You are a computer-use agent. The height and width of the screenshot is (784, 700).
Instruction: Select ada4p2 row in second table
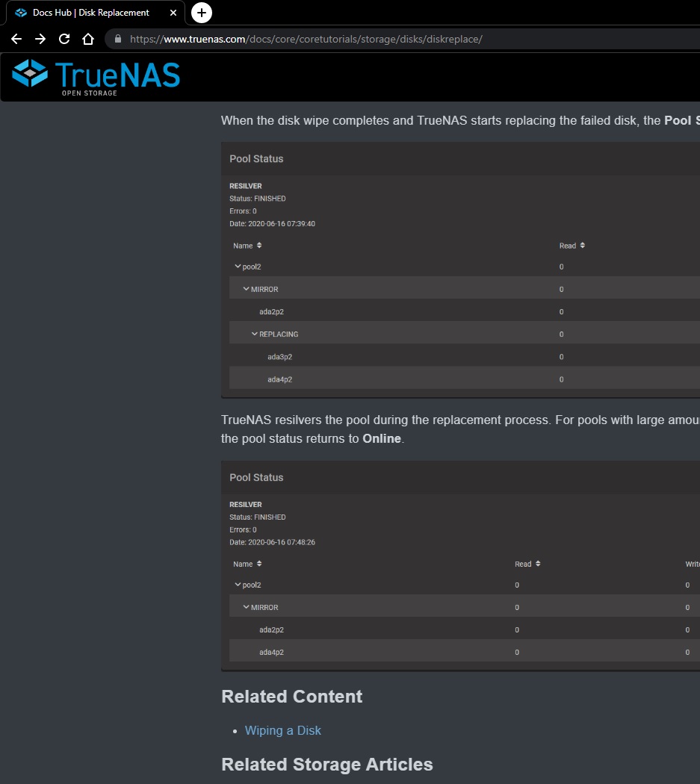271,652
